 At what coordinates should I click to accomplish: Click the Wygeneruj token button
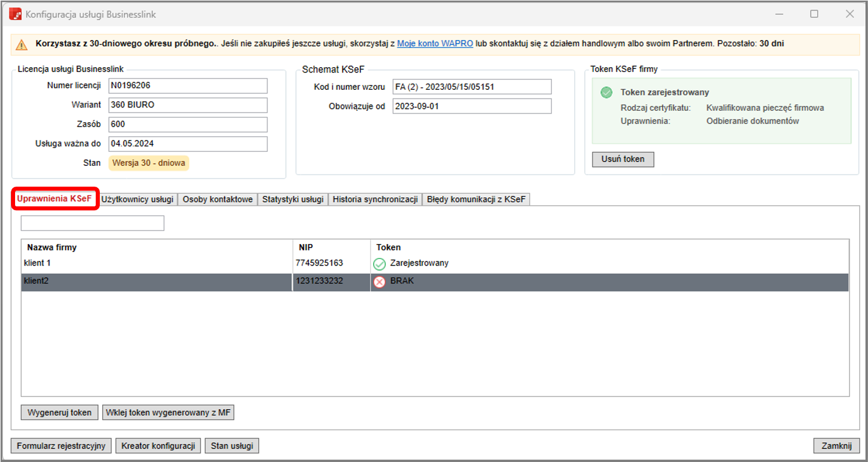60,413
